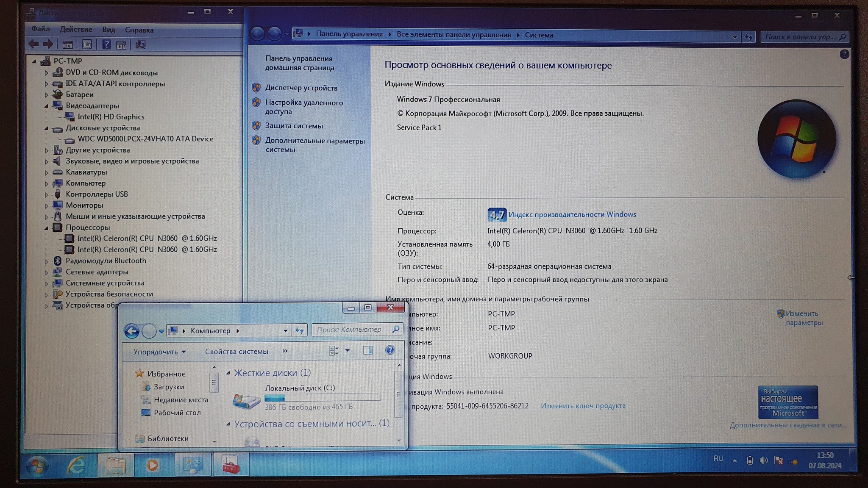Open Windows Media Player taskbar icon
Viewport: 868px width, 488px height.
pyautogui.click(x=153, y=466)
